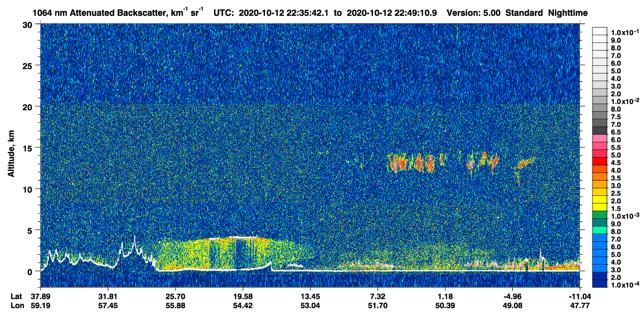Click the latitude value '1.18'
Image resolution: width=644 pixels, height=330 pixels.
445,296
